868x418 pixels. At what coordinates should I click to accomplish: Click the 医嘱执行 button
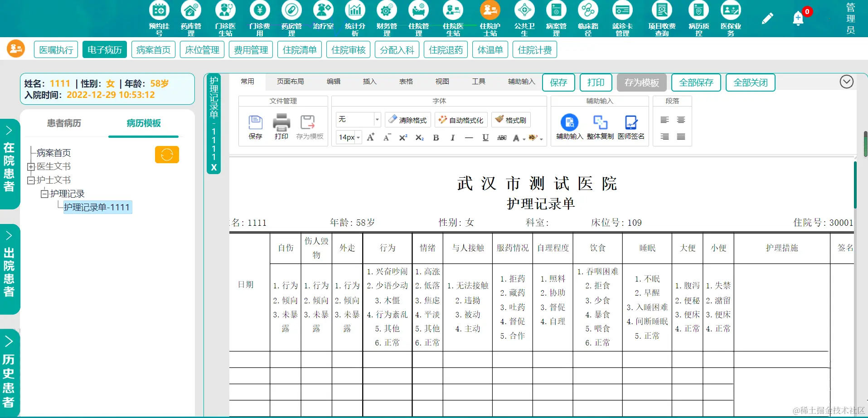[56, 49]
